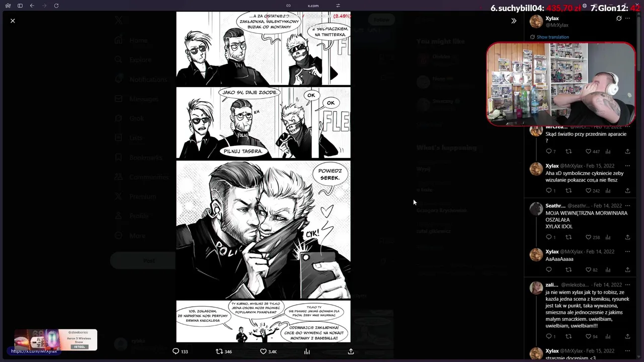Open zali commenter's avatar
The width and height of the screenshot is (644, 362).
(x=536, y=288)
